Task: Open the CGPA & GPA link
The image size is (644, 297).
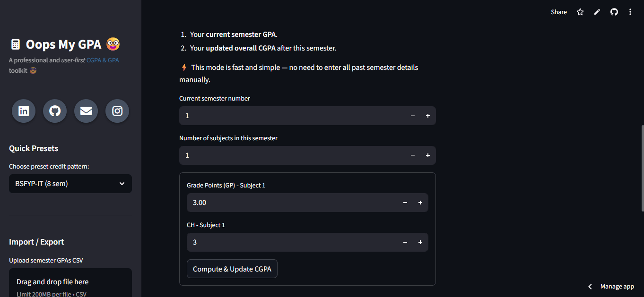Action: [103, 60]
